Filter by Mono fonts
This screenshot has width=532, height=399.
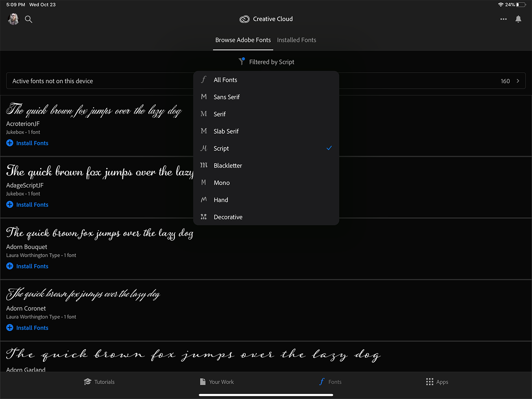pos(266,183)
